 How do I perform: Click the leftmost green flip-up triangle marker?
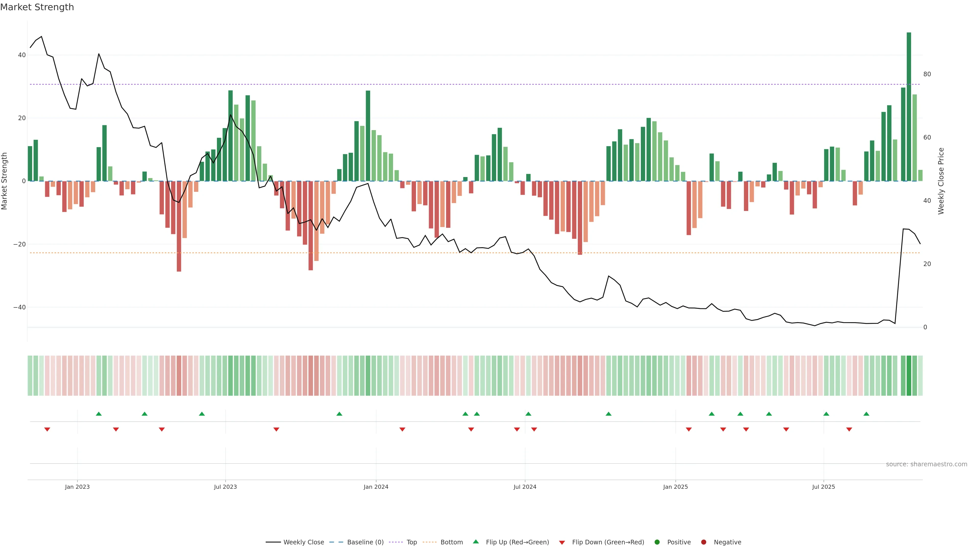tap(99, 414)
